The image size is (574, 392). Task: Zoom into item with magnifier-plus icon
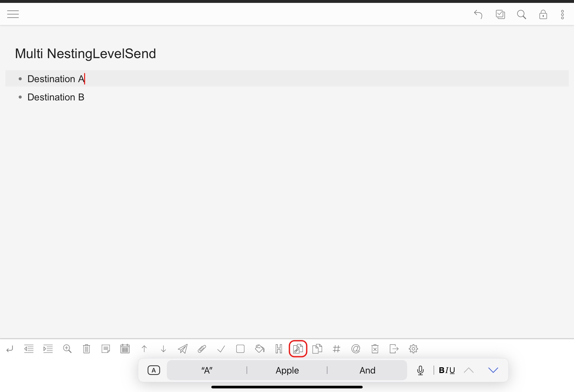[x=67, y=349]
